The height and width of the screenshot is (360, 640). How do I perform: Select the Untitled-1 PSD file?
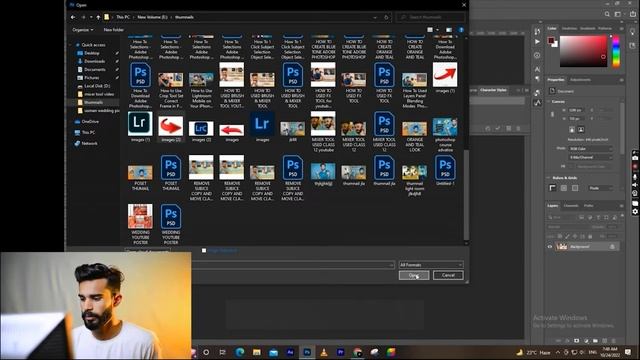(x=445, y=171)
